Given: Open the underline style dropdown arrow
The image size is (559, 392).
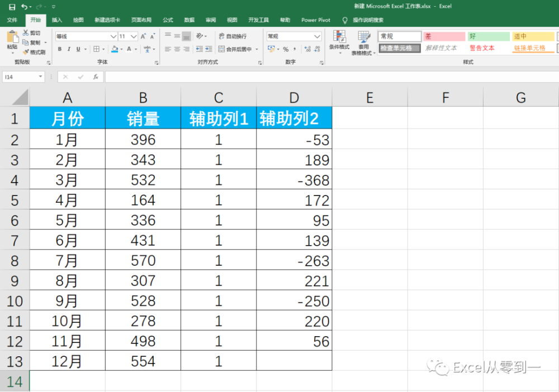Looking at the screenshot, I should [x=85, y=49].
